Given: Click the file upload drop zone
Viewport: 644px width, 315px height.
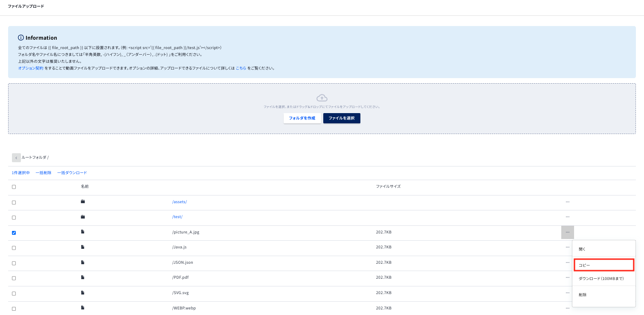Looking at the screenshot, I should [x=322, y=109].
